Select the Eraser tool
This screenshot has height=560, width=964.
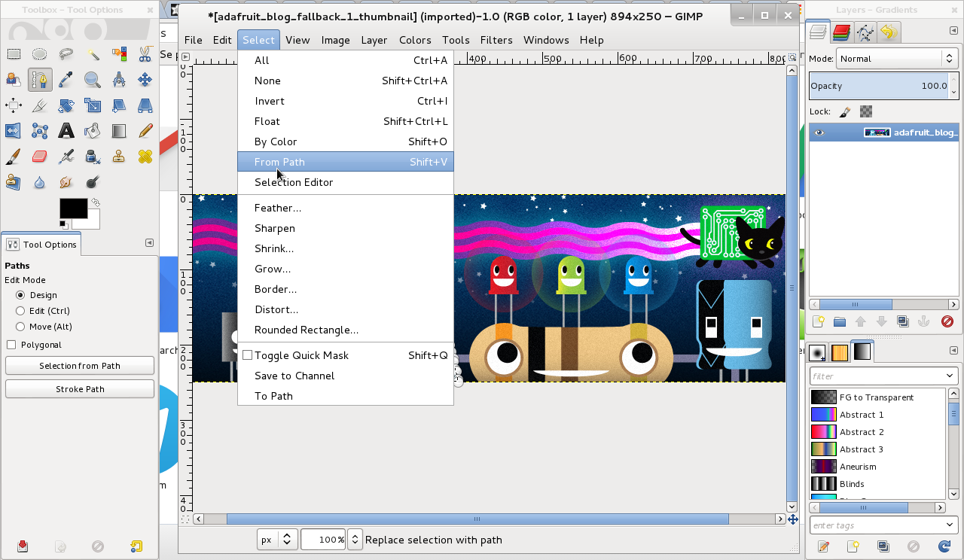pyautogui.click(x=40, y=157)
